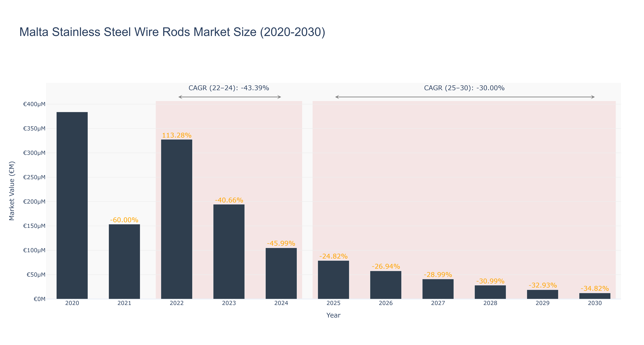Click the '€400µM' y-axis tick label
This screenshot has height=345, width=644.
click(34, 104)
